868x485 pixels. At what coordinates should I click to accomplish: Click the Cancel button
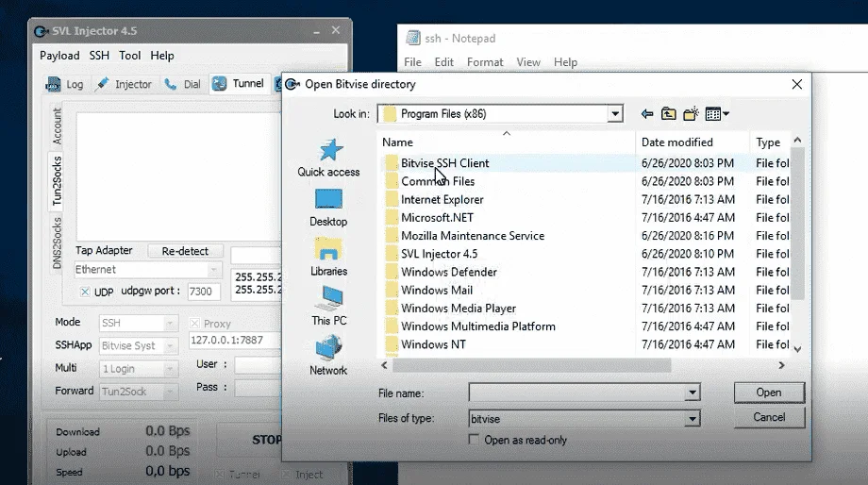click(x=769, y=417)
